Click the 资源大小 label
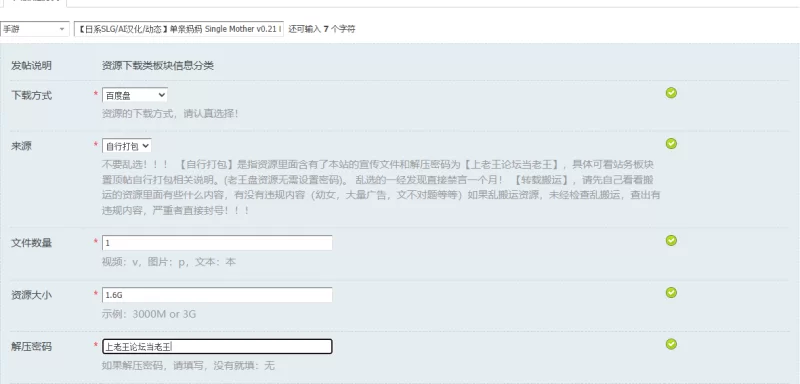The image size is (800, 384). click(x=32, y=295)
